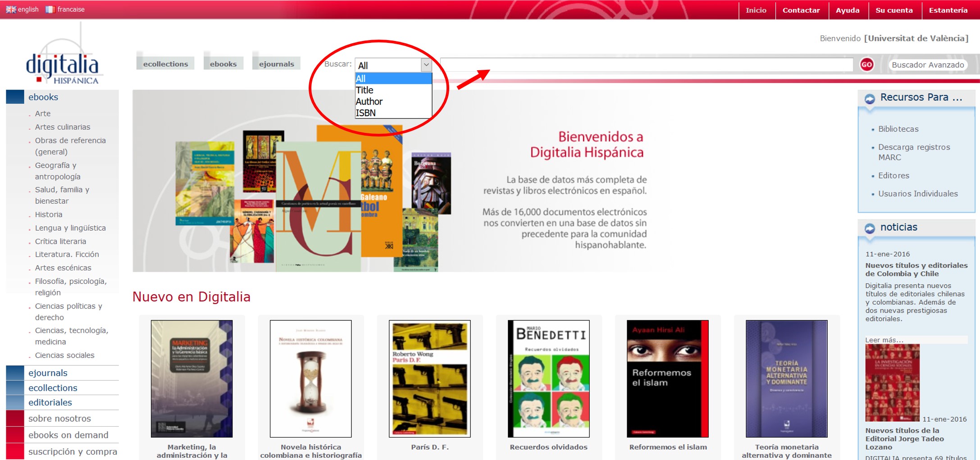Viewport: 980px width, 460px height.
Task: Switch to the ebooks tab
Action: 223,64
